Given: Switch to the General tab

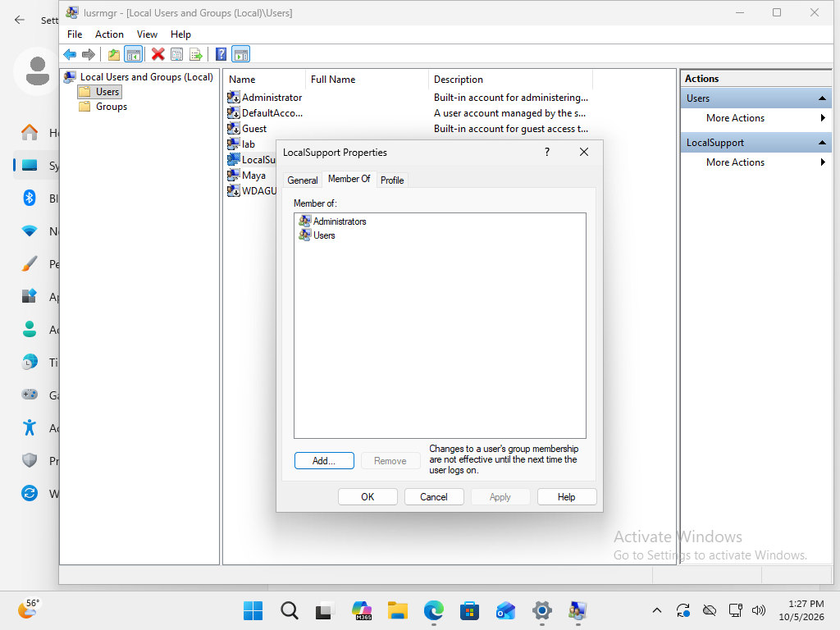Looking at the screenshot, I should click(x=302, y=180).
